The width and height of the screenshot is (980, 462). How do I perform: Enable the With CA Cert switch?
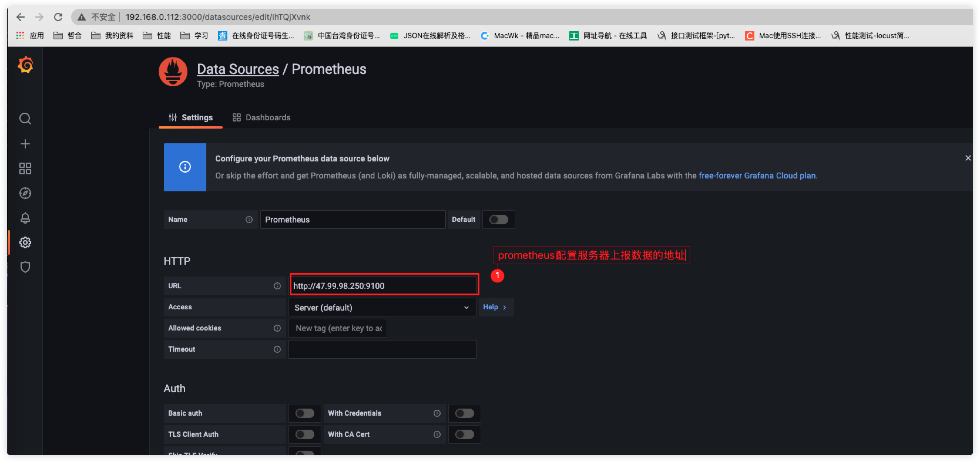pos(464,435)
